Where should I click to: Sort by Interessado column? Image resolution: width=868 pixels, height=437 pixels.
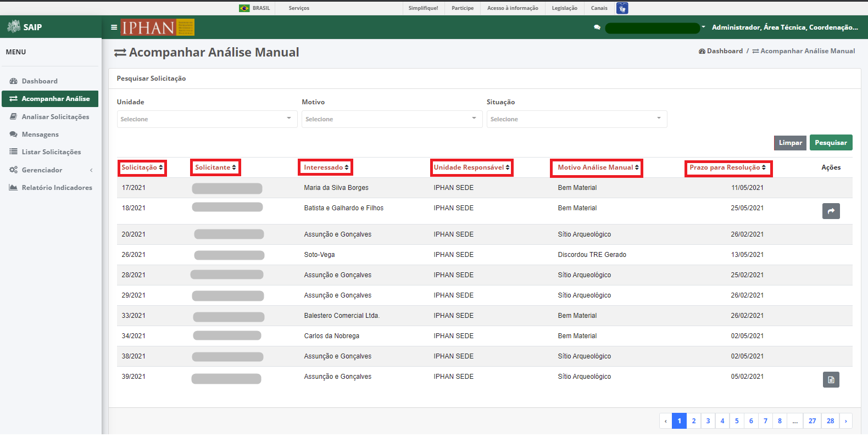(326, 167)
